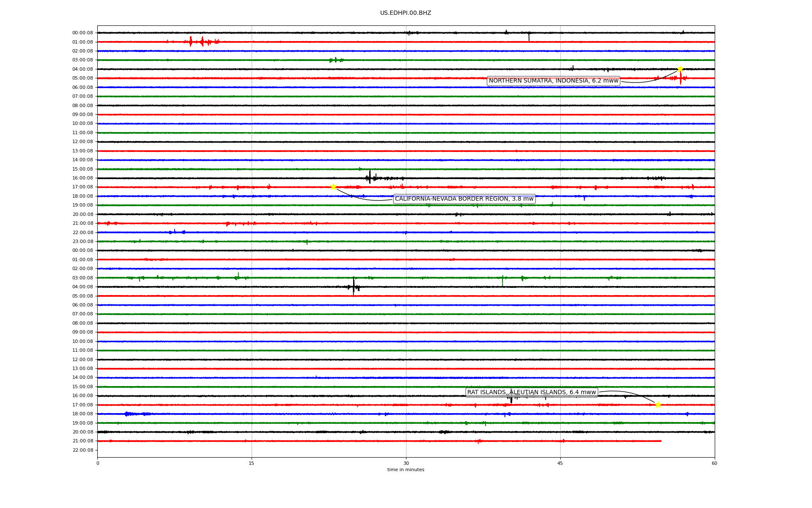The height and width of the screenshot is (508, 812).
Task: Click the 22:00:08 row label at bottom
Action: pos(82,450)
